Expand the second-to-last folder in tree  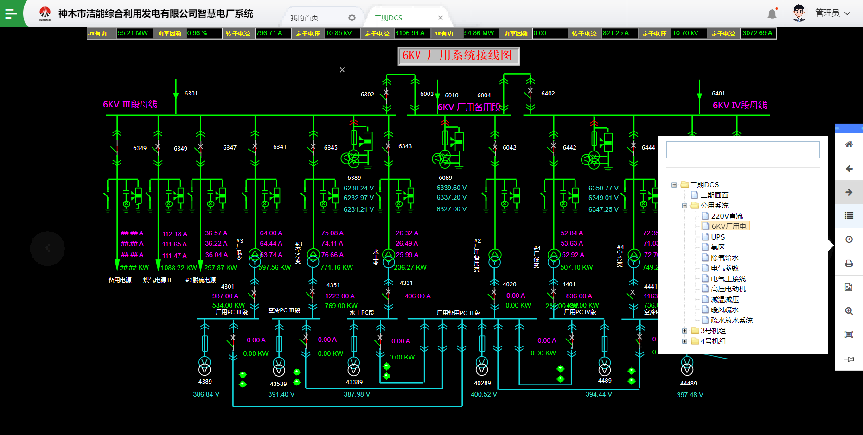(x=685, y=331)
